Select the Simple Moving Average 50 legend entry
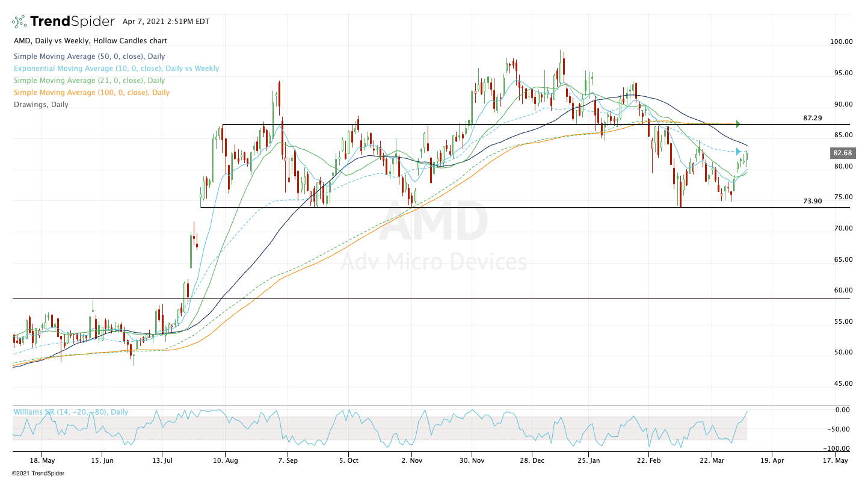Viewport: 868px width, 479px height. 89,56
